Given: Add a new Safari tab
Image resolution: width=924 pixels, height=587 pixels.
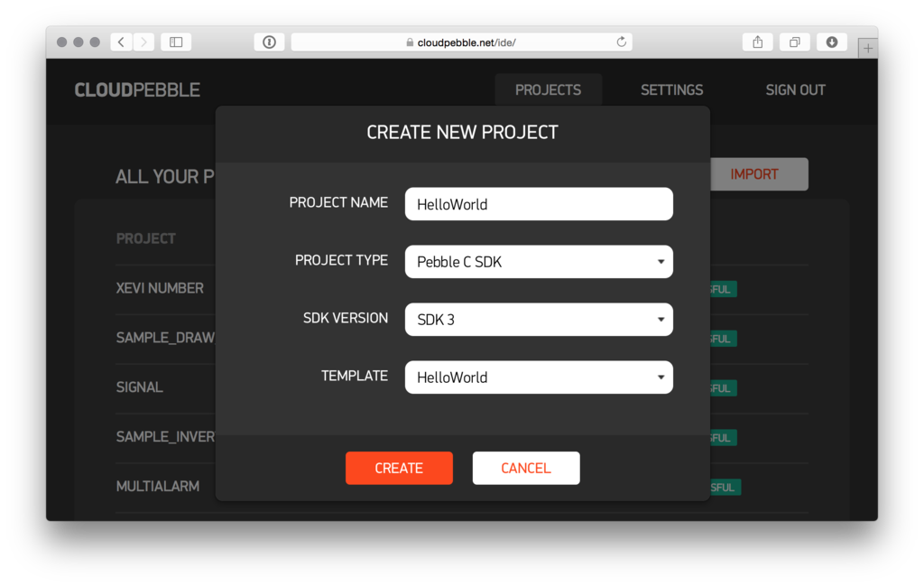Looking at the screenshot, I should pos(867,49).
